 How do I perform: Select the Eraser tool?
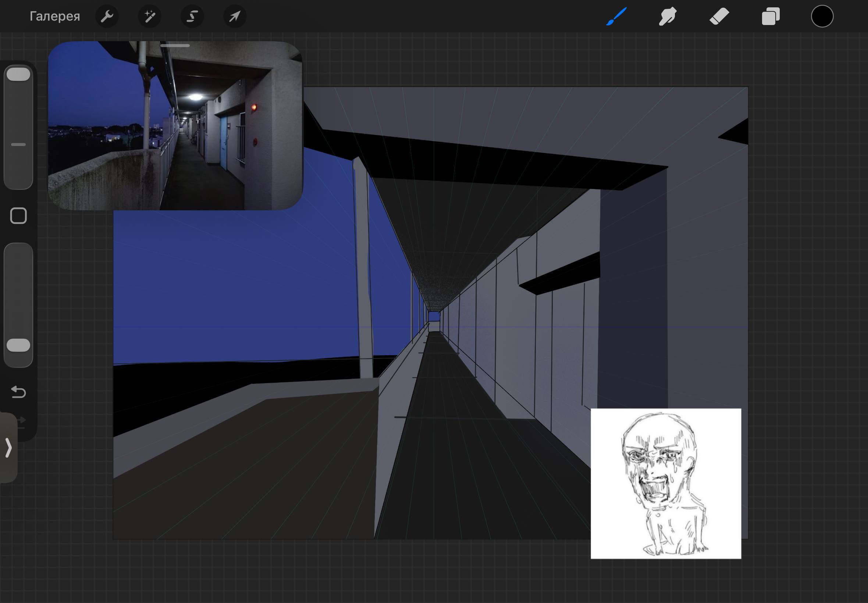(x=719, y=16)
